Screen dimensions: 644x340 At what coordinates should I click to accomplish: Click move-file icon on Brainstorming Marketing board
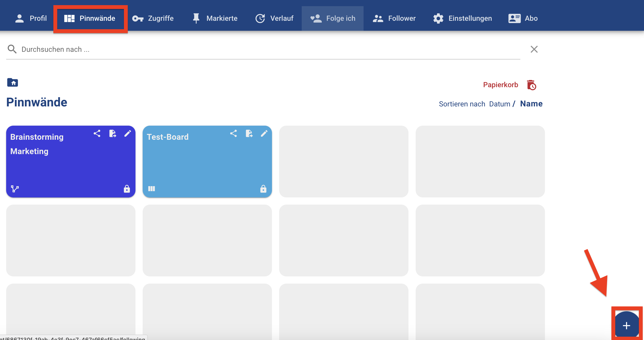[x=112, y=133]
